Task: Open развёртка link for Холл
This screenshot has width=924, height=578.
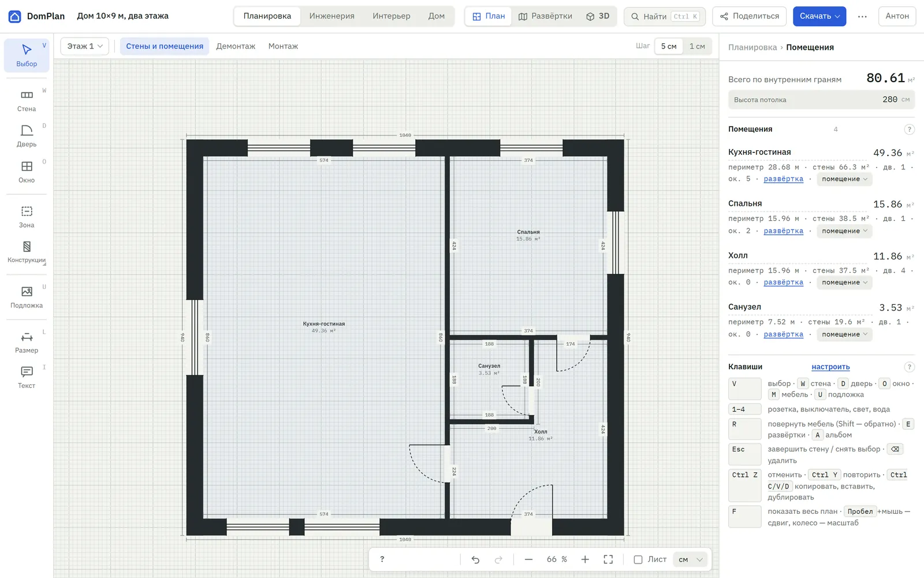Action: coord(783,283)
